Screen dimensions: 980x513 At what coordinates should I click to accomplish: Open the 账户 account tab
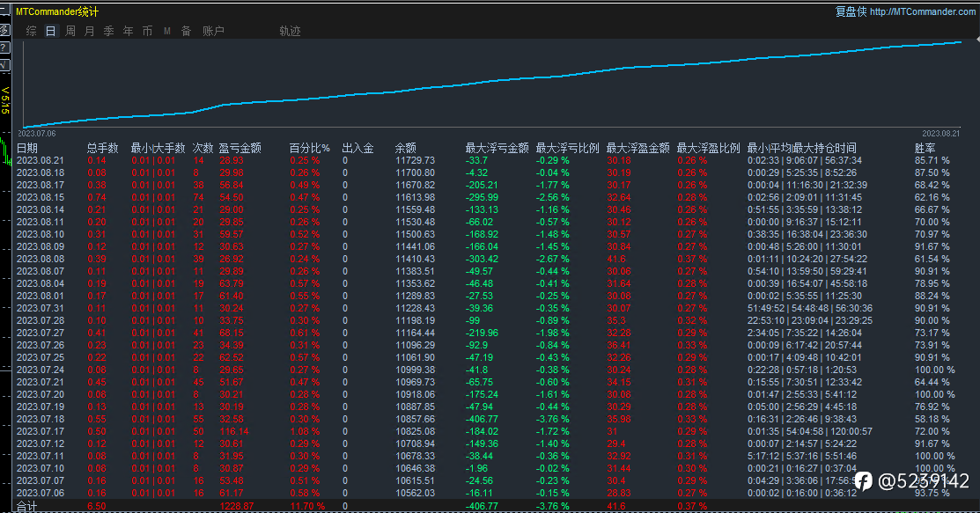pos(213,31)
